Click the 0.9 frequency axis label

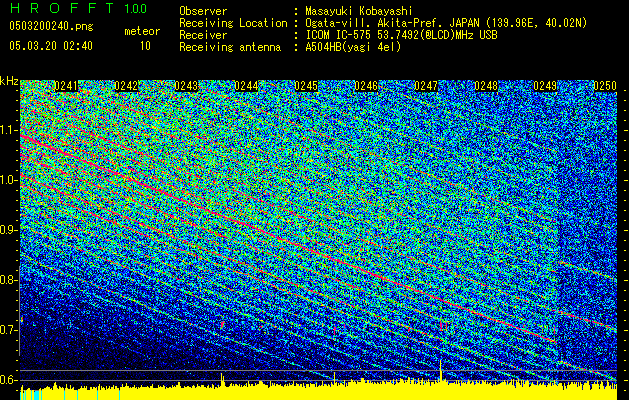pyautogui.click(x=9, y=230)
